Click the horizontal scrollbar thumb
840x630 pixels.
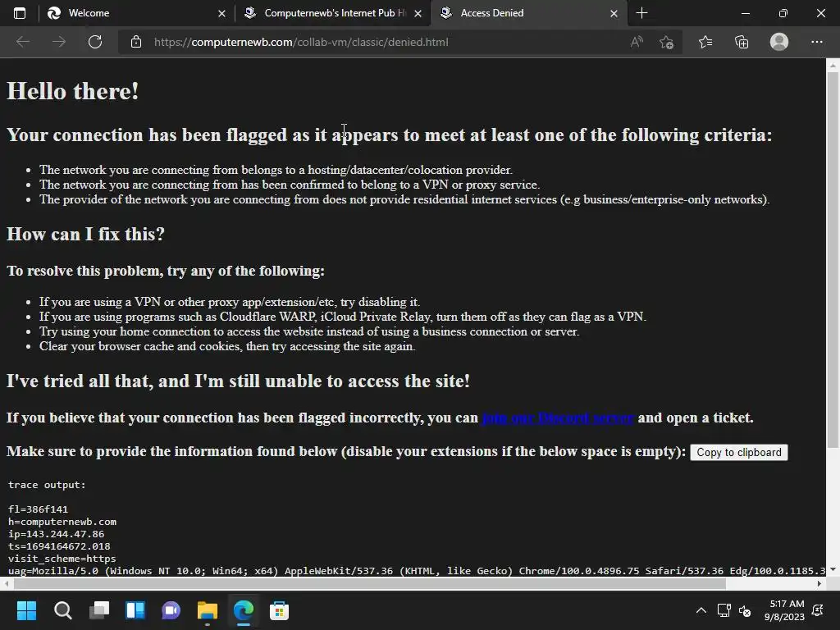pyautogui.click(x=370, y=583)
